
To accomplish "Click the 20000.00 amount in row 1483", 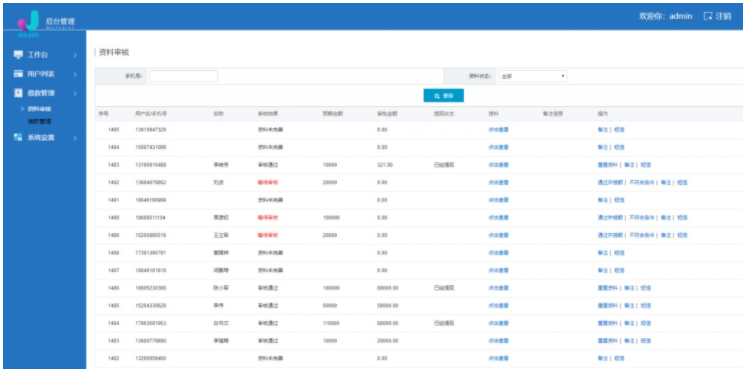I will pos(387,341).
